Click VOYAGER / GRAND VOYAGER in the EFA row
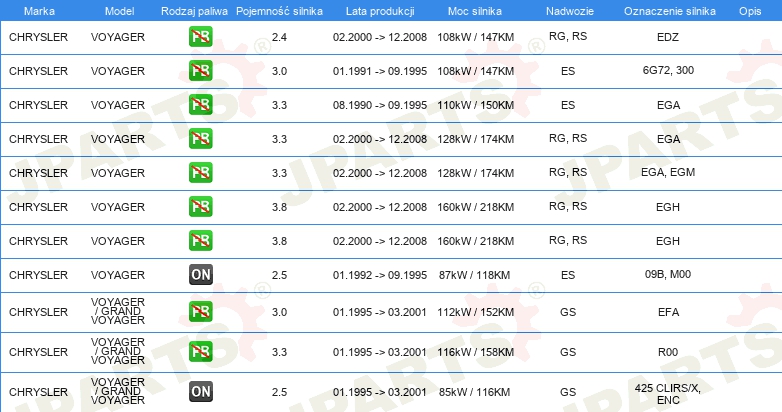The image size is (782, 412). 118,311
